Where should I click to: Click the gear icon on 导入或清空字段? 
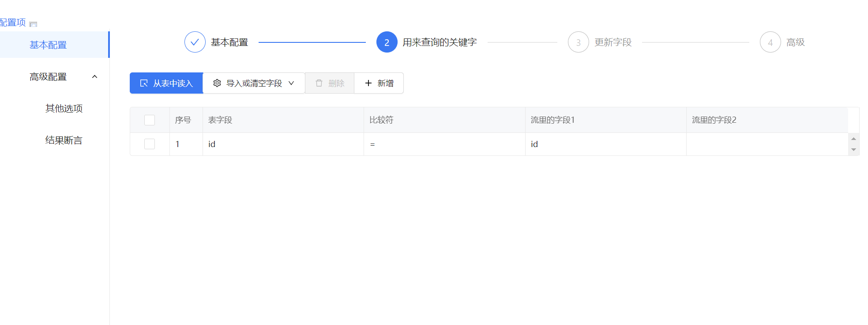coord(217,83)
